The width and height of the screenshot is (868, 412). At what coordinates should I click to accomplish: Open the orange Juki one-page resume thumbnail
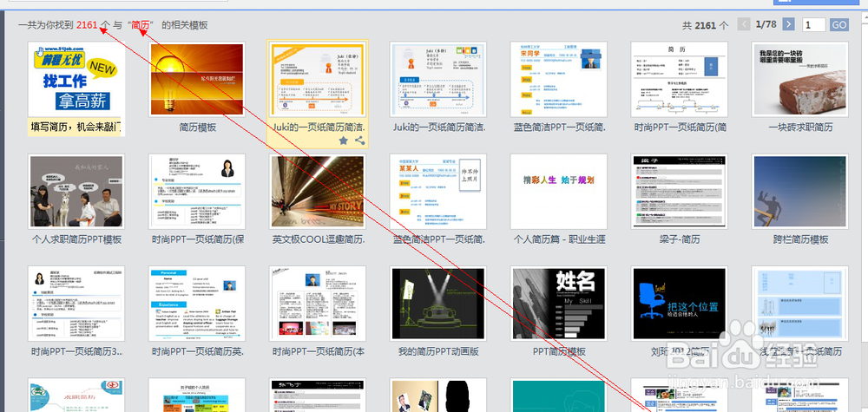[x=318, y=79]
